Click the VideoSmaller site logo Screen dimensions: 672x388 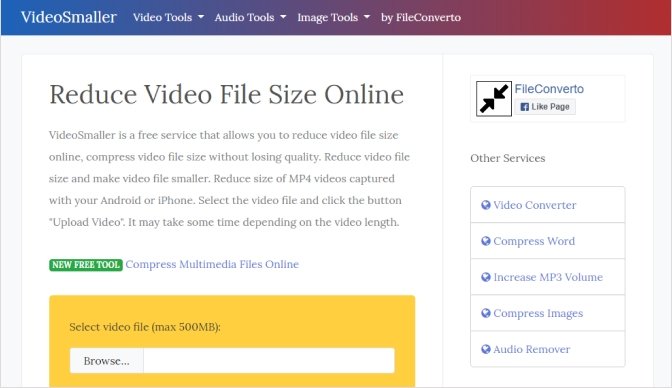coord(69,17)
